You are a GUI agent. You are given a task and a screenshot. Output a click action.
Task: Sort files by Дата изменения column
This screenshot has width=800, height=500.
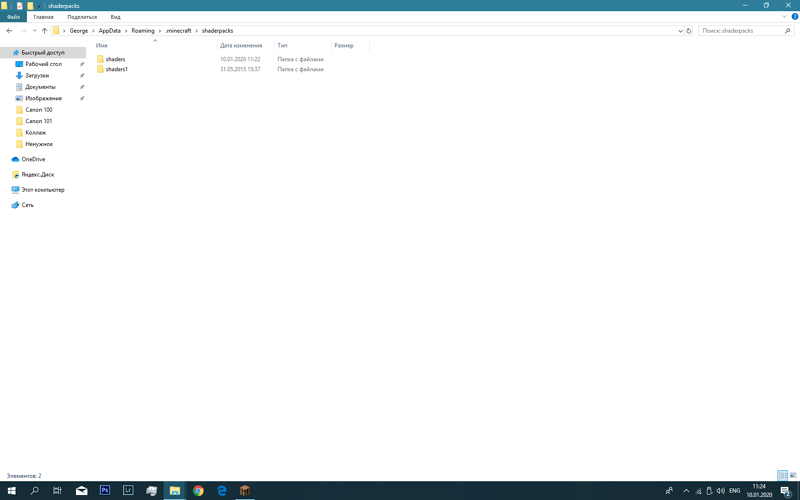[x=241, y=45]
